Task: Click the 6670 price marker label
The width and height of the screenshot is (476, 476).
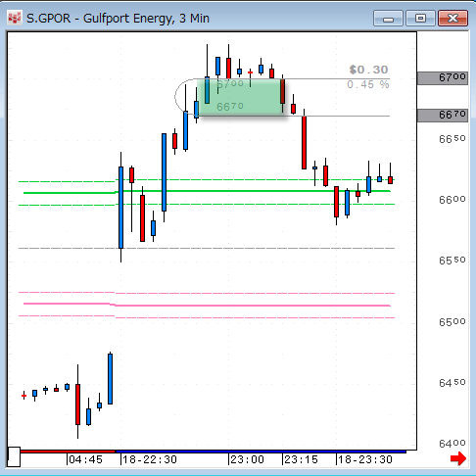Action: pyautogui.click(x=443, y=116)
